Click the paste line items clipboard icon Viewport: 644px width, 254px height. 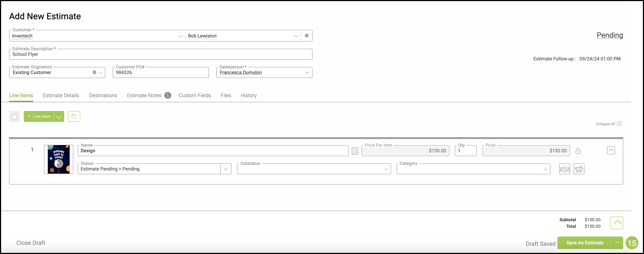(x=74, y=116)
